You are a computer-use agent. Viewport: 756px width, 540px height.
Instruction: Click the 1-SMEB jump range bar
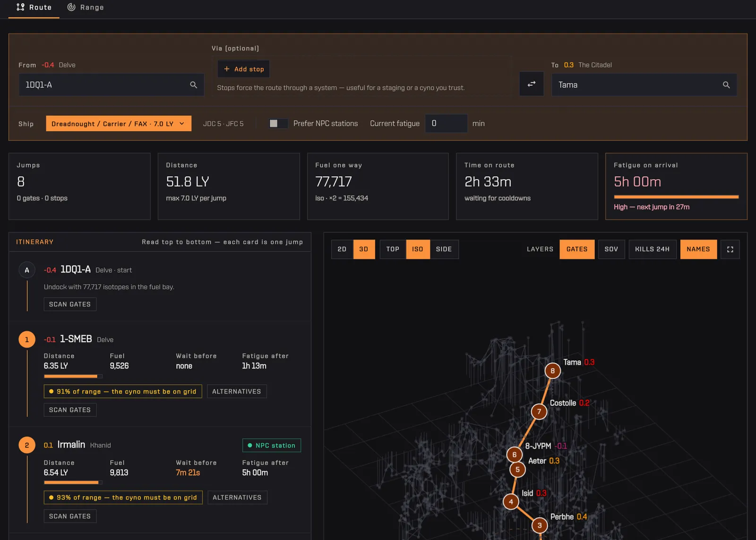73,377
